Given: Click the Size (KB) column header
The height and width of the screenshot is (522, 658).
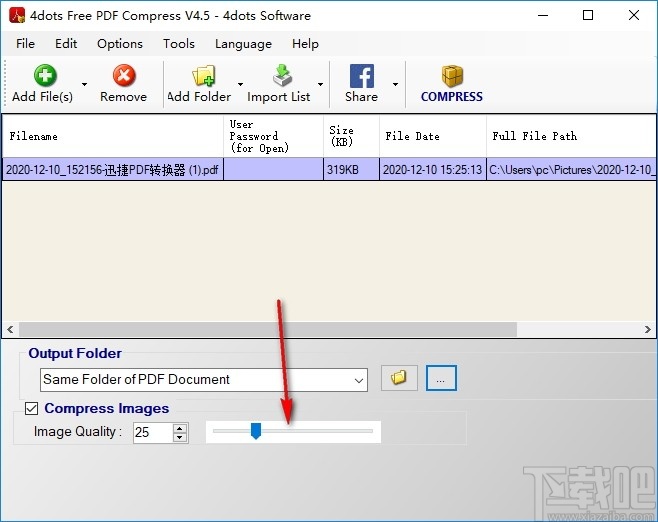Looking at the screenshot, I should [351, 136].
